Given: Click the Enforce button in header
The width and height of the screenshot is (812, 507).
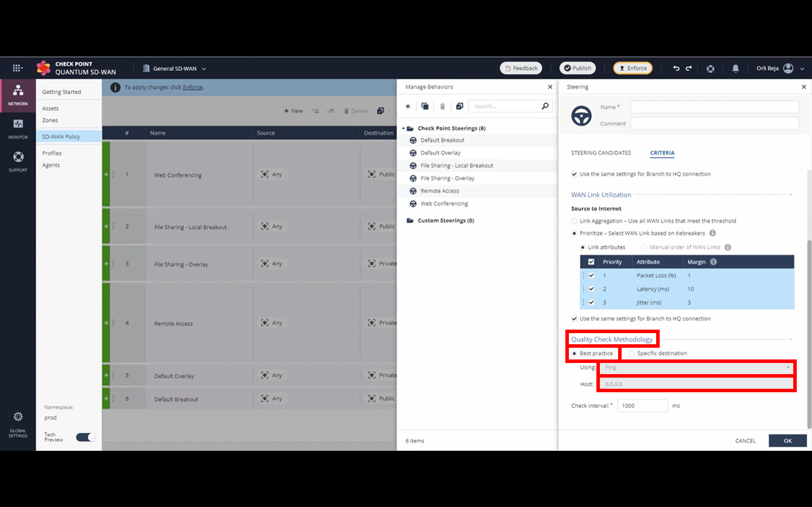Looking at the screenshot, I should coord(633,68).
